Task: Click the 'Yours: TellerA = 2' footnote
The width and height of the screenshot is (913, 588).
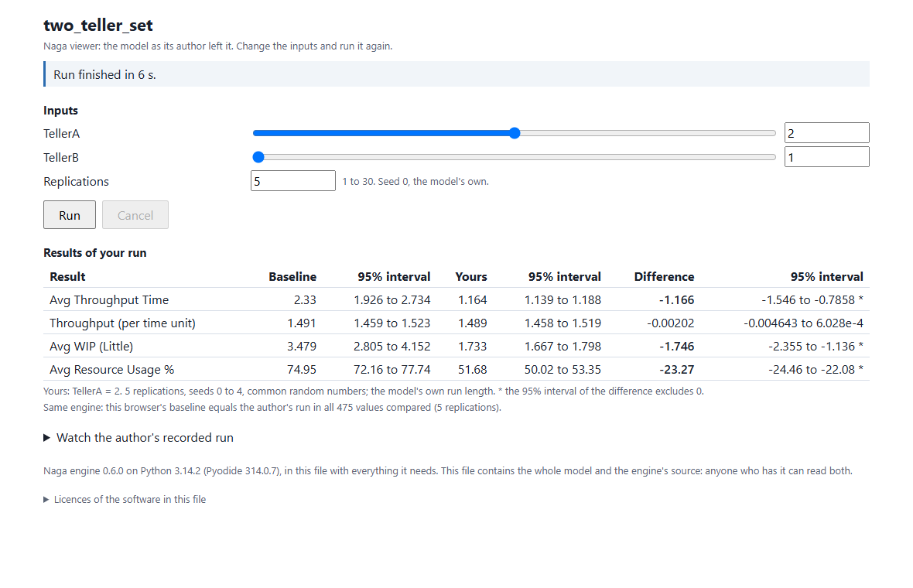Action: 373,391
